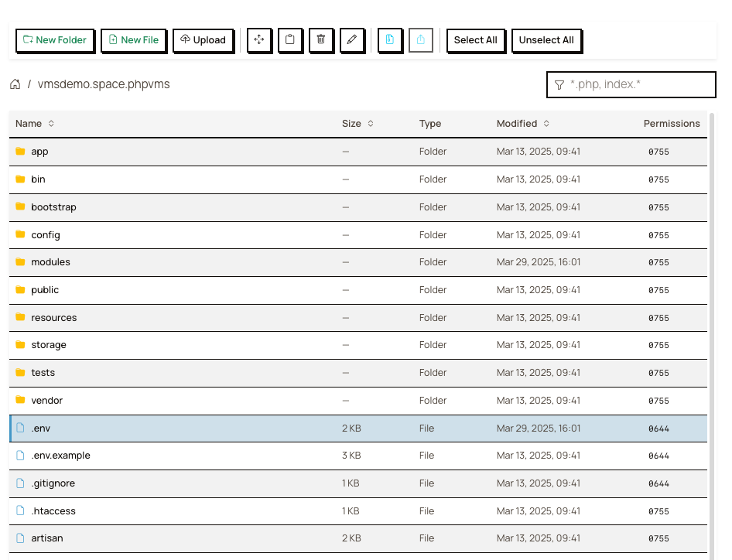Click the folder icon for tests
This screenshot has height=560, width=732.
click(20, 372)
